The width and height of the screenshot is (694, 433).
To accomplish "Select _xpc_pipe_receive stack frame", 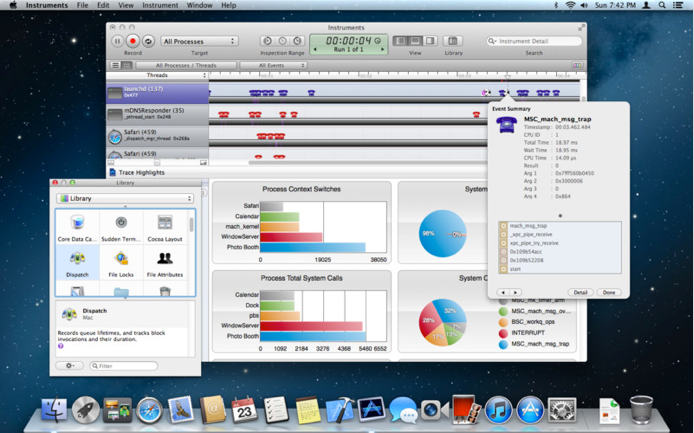I will [560, 235].
